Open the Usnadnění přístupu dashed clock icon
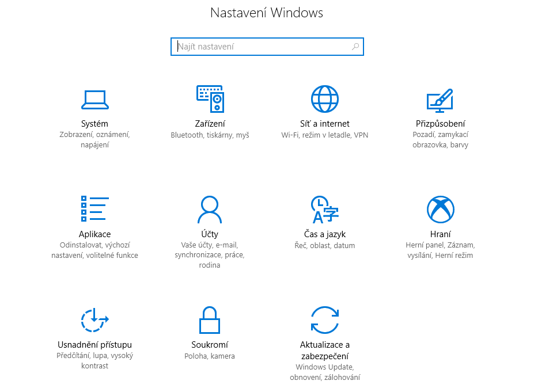 pyautogui.click(x=94, y=320)
